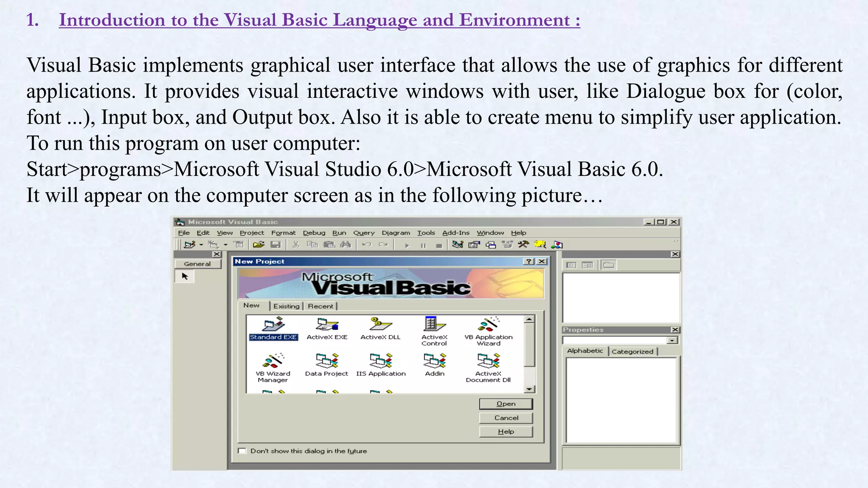Click the Redo toolbar icon
This screenshot has height=488, width=868.
383,245
